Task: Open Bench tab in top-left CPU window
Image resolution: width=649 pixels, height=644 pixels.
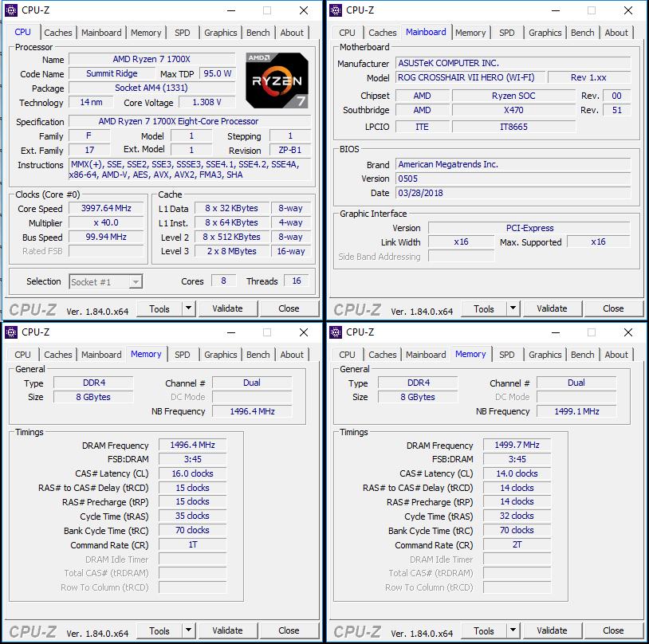Action: point(258,33)
